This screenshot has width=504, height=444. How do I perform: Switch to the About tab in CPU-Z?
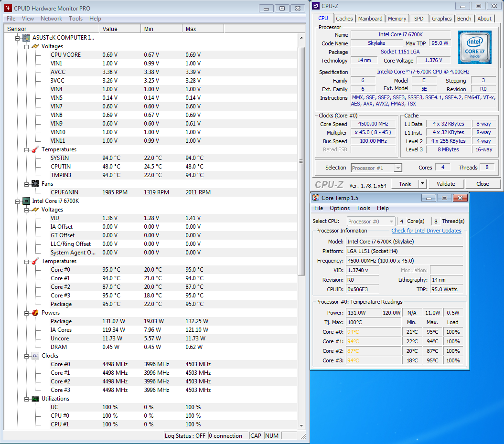tap(484, 19)
